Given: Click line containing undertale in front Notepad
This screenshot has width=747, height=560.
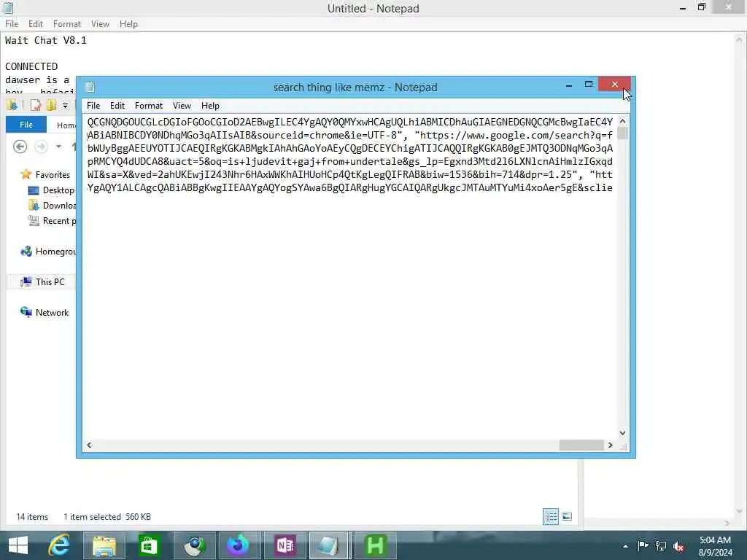Looking at the screenshot, I should [x=349, y=161].
